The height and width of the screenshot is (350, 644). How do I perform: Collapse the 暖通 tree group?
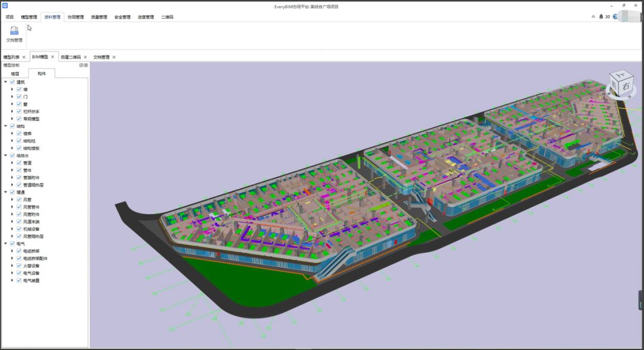coord(6,192)
